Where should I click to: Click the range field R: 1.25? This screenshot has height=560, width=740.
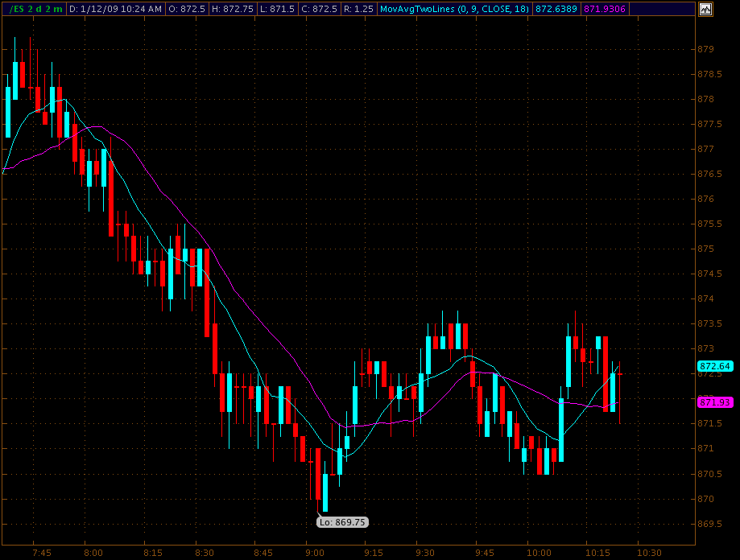pos(358,10)
